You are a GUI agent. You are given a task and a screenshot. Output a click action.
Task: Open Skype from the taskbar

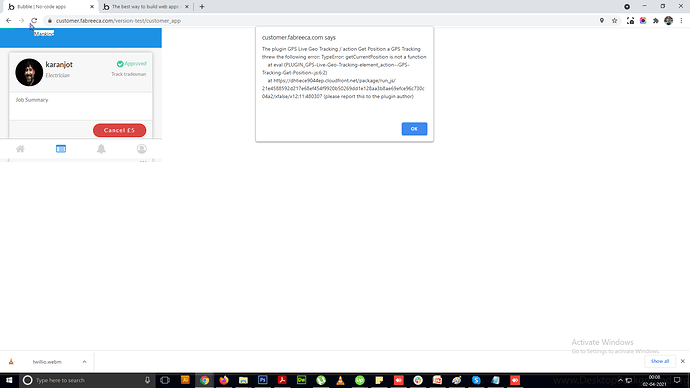point(476,380)
